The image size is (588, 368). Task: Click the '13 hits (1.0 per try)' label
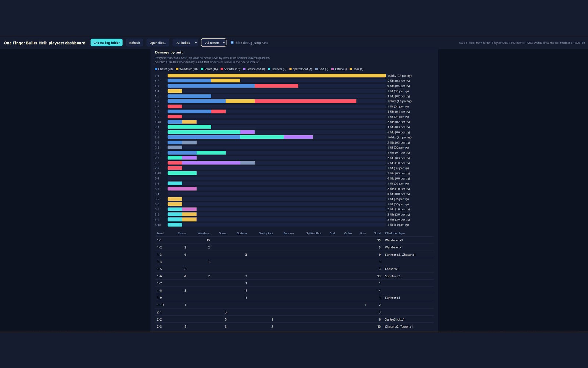399,101
